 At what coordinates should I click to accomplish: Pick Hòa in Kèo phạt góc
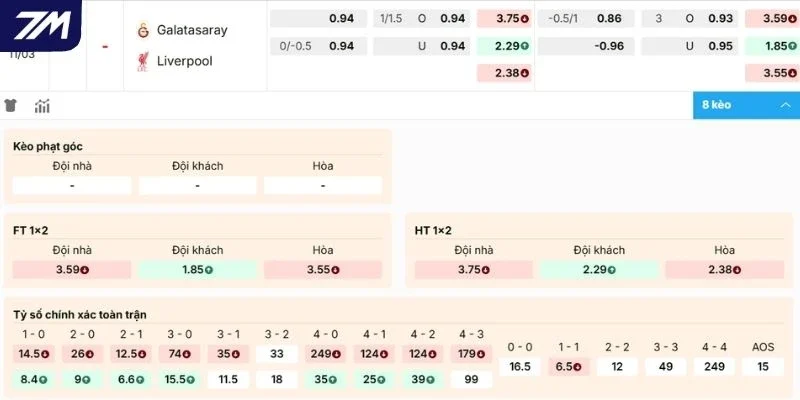click(323, 186)
